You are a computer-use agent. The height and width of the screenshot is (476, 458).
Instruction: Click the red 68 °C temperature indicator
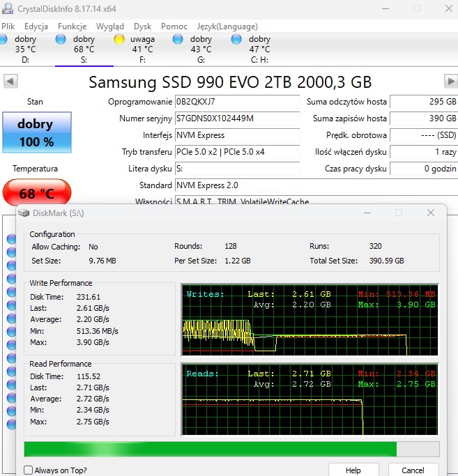(x=36, y=193)
